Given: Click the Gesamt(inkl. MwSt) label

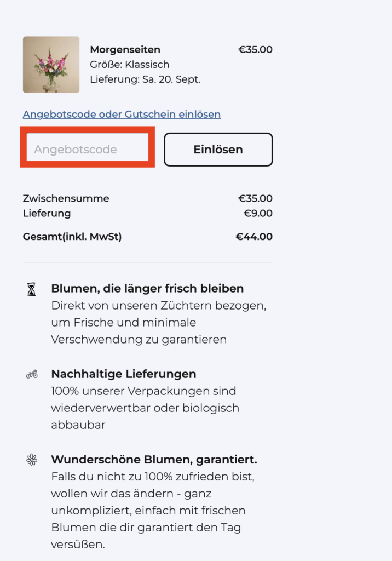Looking at the screenshot, I should tap(72, 237).
